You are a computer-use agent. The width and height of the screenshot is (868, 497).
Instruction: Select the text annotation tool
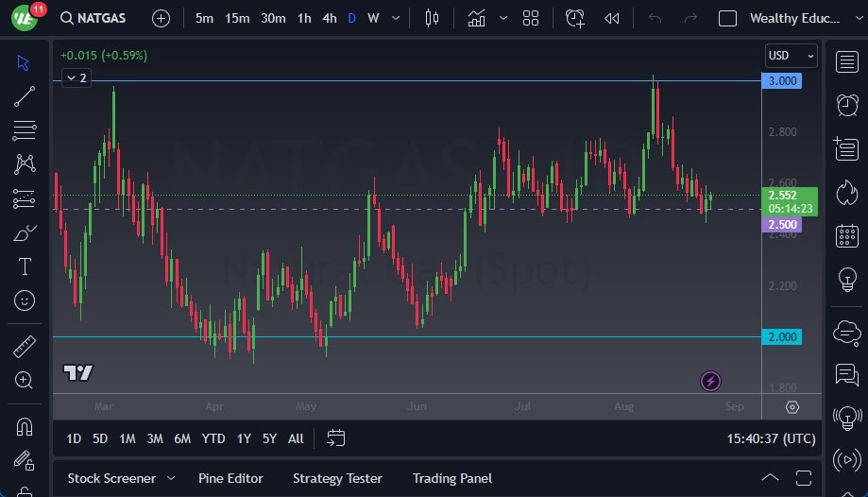(x=25, y=266)
